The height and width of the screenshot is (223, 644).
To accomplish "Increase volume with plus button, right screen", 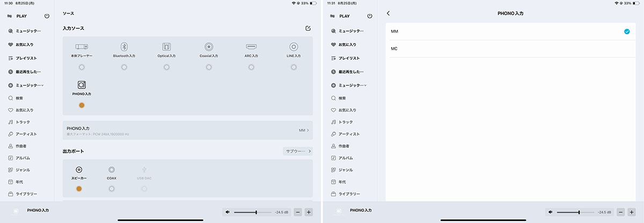I will (x=631, y=212).
